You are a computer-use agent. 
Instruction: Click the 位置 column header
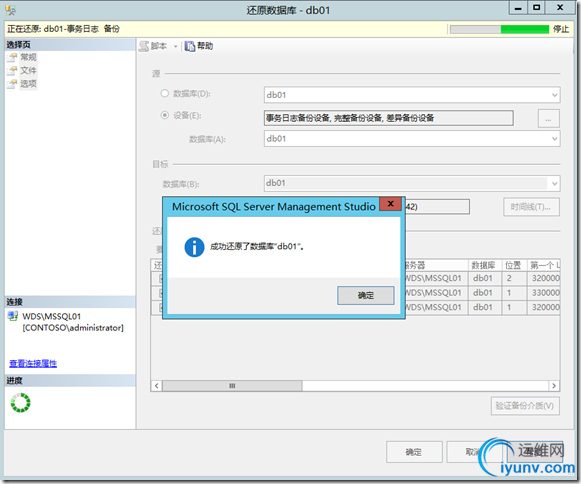click(514, 265)
